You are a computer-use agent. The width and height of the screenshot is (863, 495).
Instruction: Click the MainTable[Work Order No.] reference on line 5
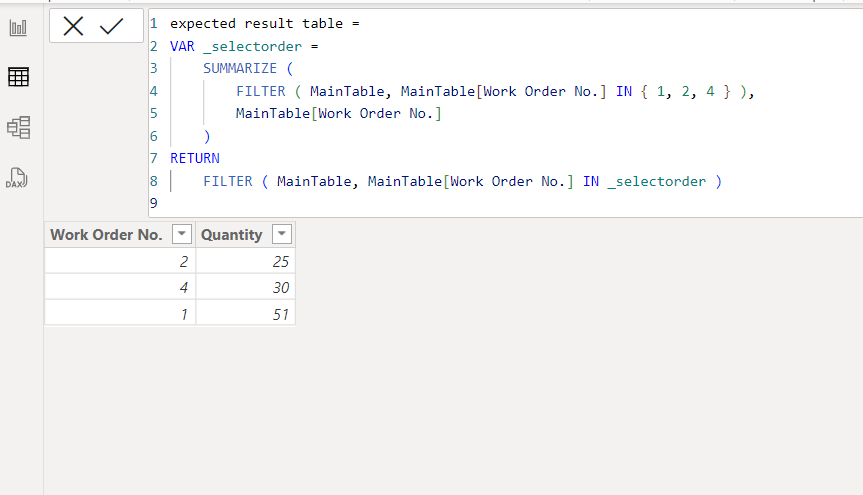coord(338,113)
